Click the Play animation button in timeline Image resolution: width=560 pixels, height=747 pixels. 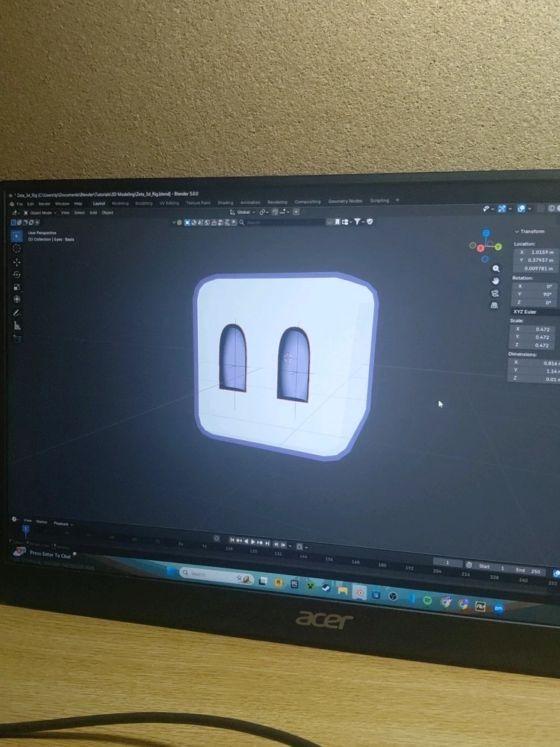(x=253, y=542)
